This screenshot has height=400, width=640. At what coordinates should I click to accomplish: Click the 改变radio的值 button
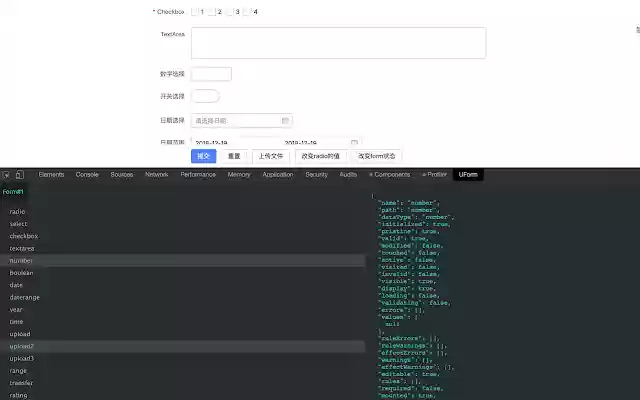point(320,156)
